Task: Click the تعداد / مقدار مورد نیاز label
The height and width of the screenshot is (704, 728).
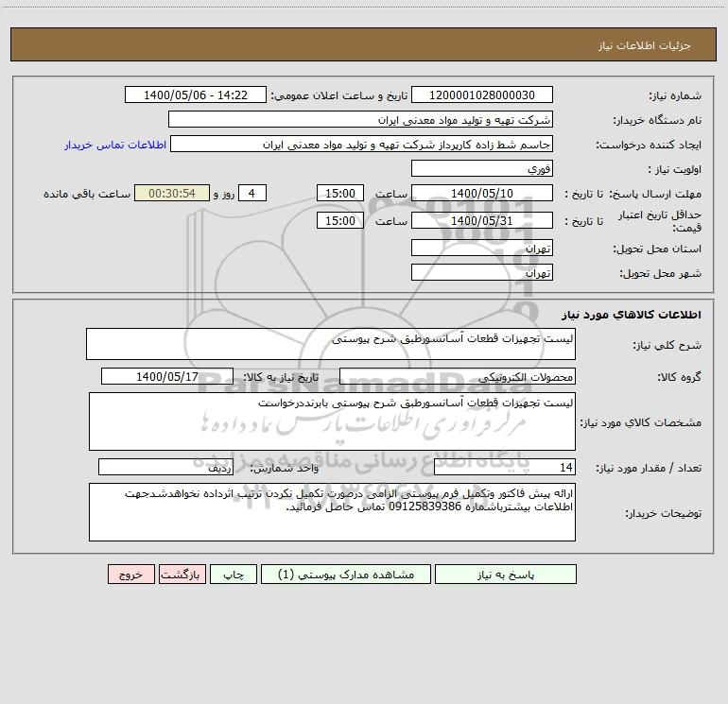Action: tap(649, 468)
